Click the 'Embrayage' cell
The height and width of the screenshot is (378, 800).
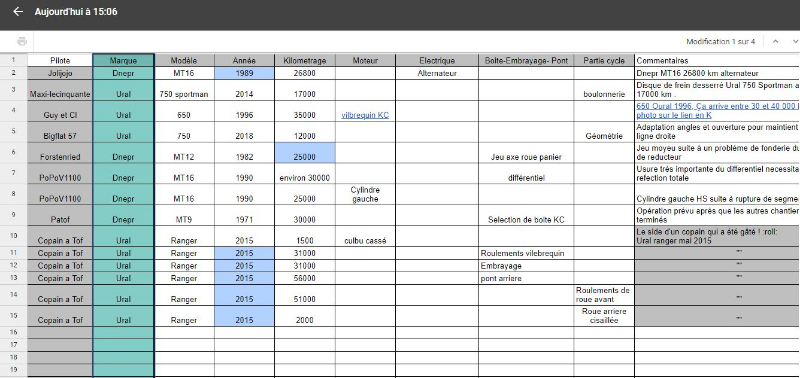526,266
